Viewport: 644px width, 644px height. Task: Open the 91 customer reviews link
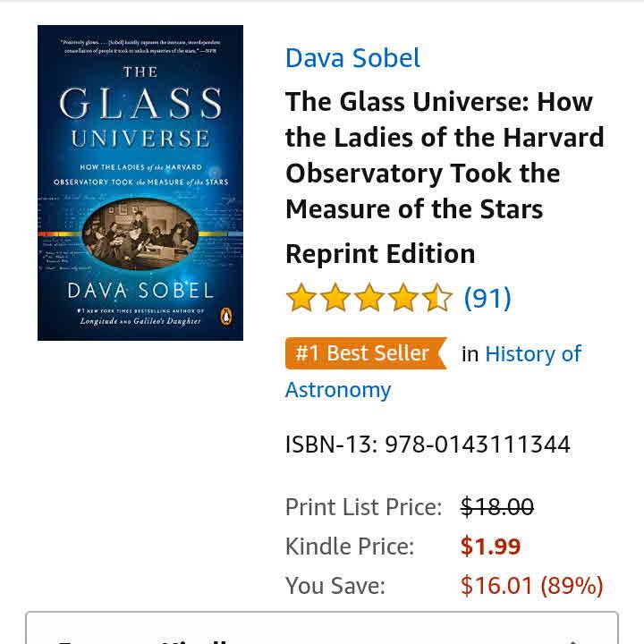pyautogui.click(x=487, y=298)
